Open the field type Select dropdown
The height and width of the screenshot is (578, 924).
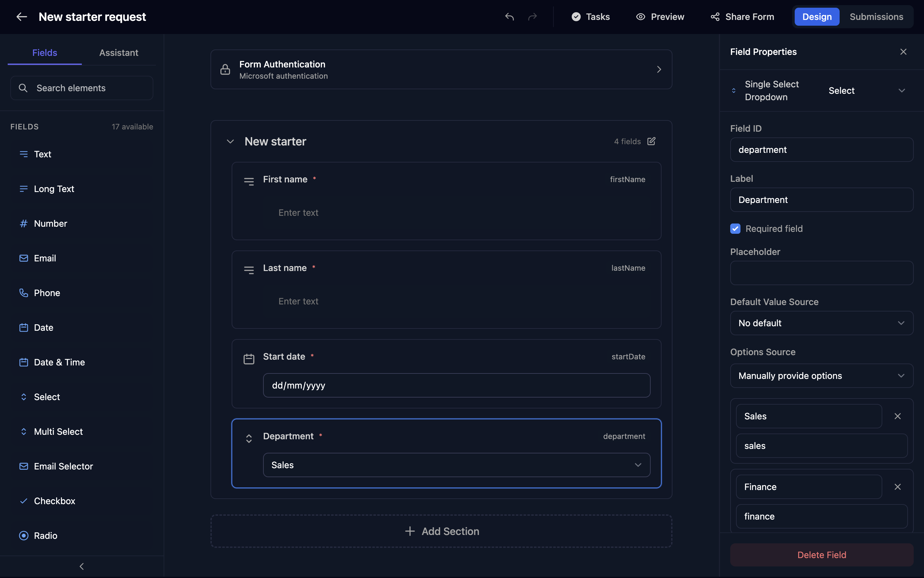pyautogui.click(x=867, y=91)
